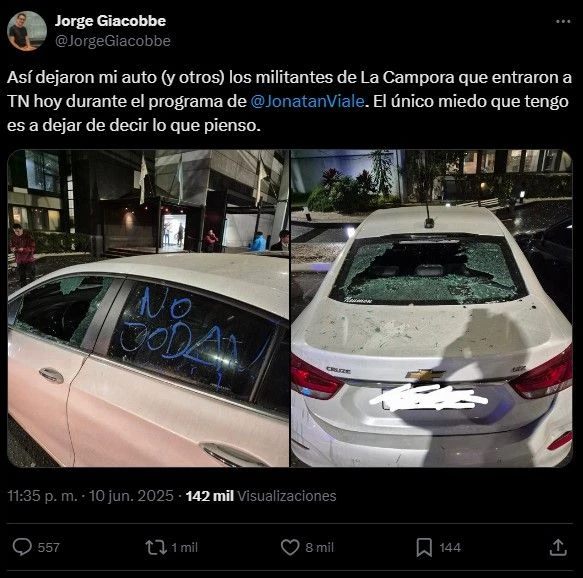Click the 8 mil likes count
583x578 pixels.
click(x=319, y=548)
